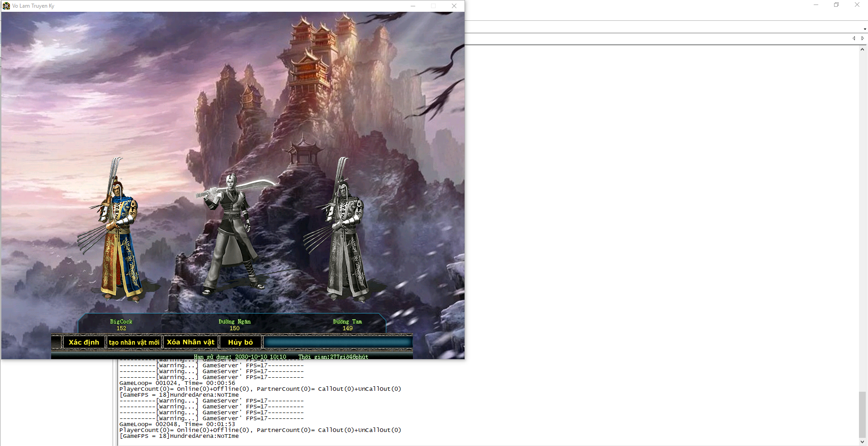Click the Xác định confirm button
This screenshot has height=446, width=868.
pos(84,342)
